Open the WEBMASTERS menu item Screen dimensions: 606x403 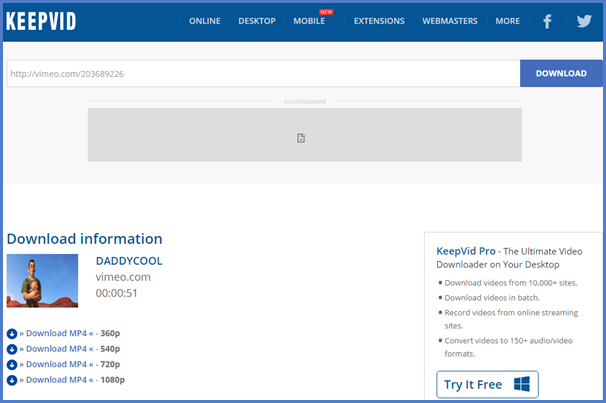tap(450, 21)
